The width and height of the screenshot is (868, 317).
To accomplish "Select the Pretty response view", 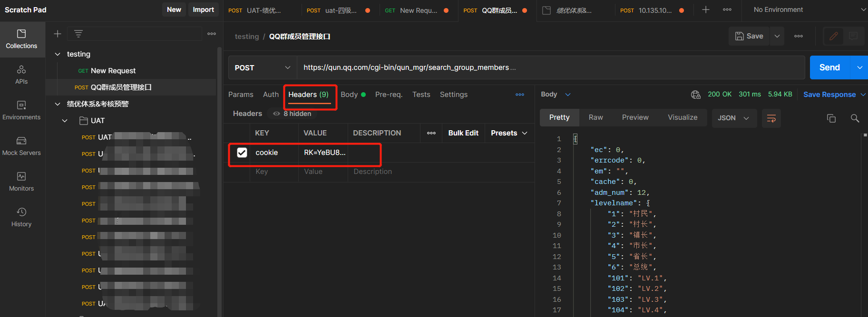I will 559,117.
